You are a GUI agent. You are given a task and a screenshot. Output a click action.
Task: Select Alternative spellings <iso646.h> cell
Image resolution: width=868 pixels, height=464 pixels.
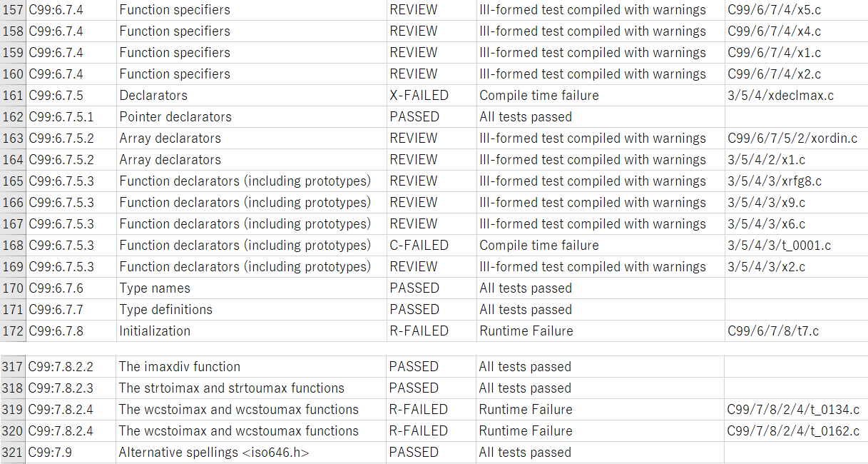click(x=213, y=453)
